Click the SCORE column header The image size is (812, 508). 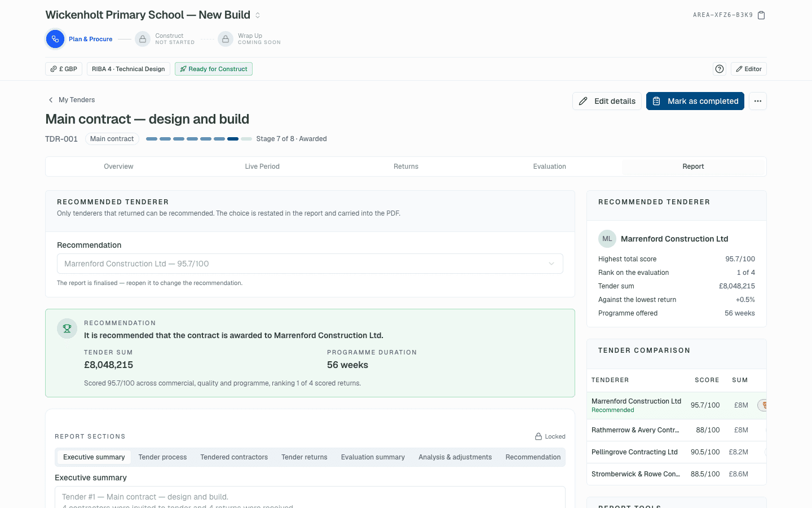[x=707, y=380]
